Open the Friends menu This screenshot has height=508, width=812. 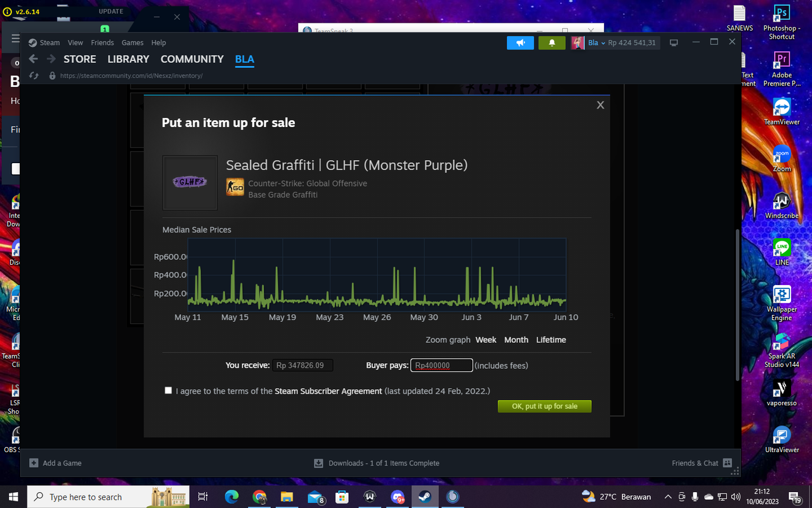click(x=102, y=43)
